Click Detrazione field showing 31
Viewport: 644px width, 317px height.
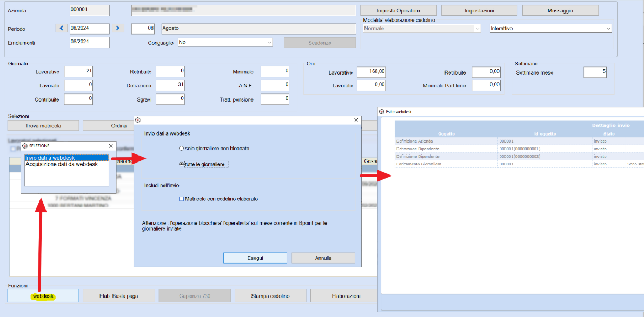pos(170,85)
